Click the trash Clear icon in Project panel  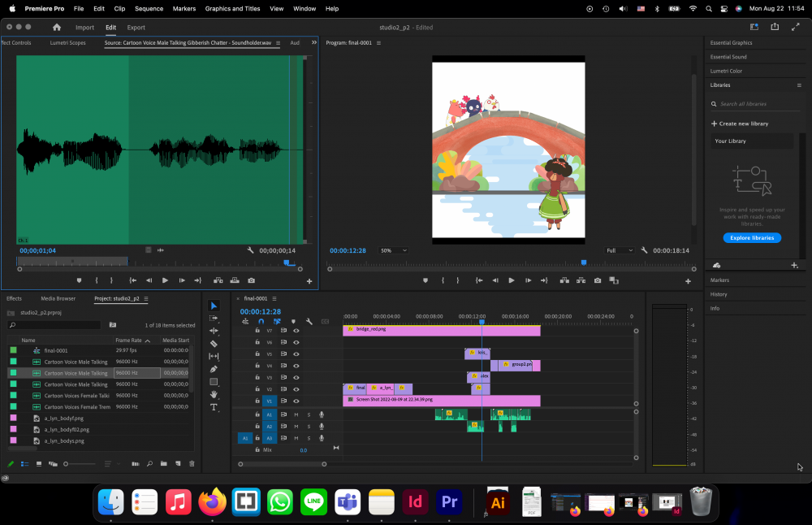[x=192, y=464]
